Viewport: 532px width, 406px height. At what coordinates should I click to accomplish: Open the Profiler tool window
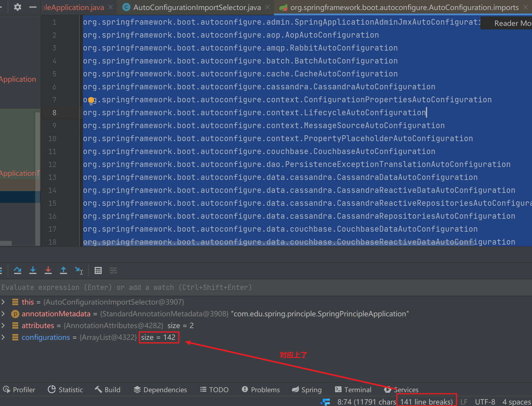point(19,390)
